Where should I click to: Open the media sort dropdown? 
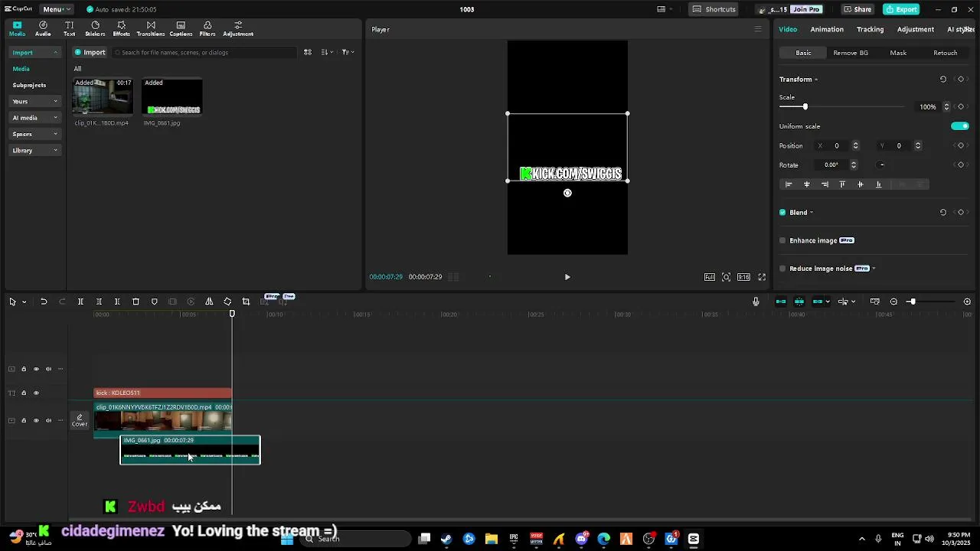(327, 53)
